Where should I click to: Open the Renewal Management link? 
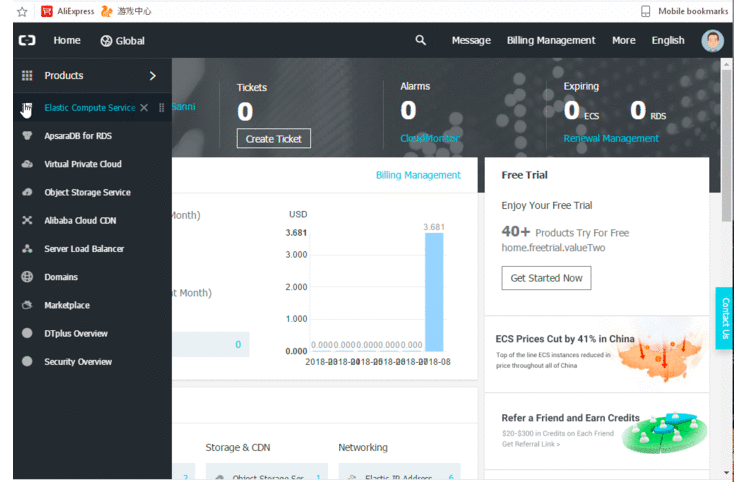(611, 138)
